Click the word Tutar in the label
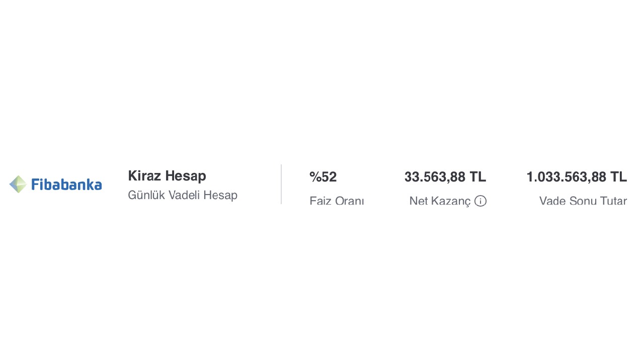The image size is (644, 362). pos(614,201)
